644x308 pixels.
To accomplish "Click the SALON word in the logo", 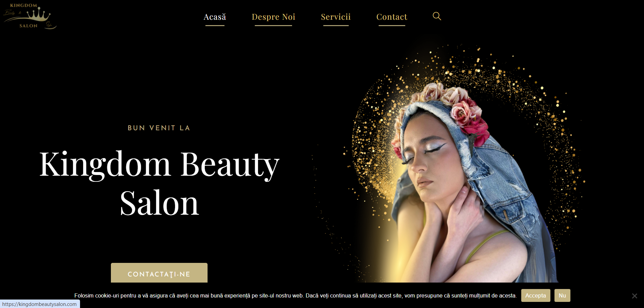I will click(28, 26).
